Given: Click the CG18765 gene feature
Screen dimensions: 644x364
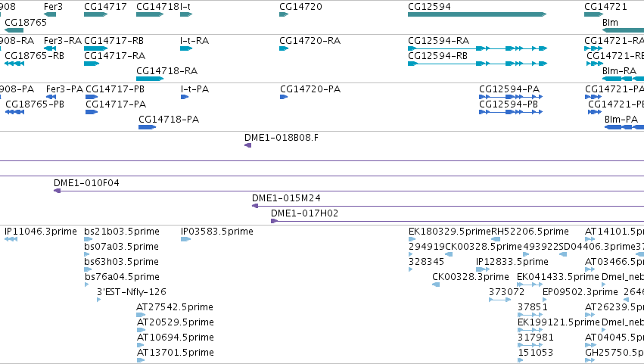Looking at the screenshot, I should [x=14, y=30].
